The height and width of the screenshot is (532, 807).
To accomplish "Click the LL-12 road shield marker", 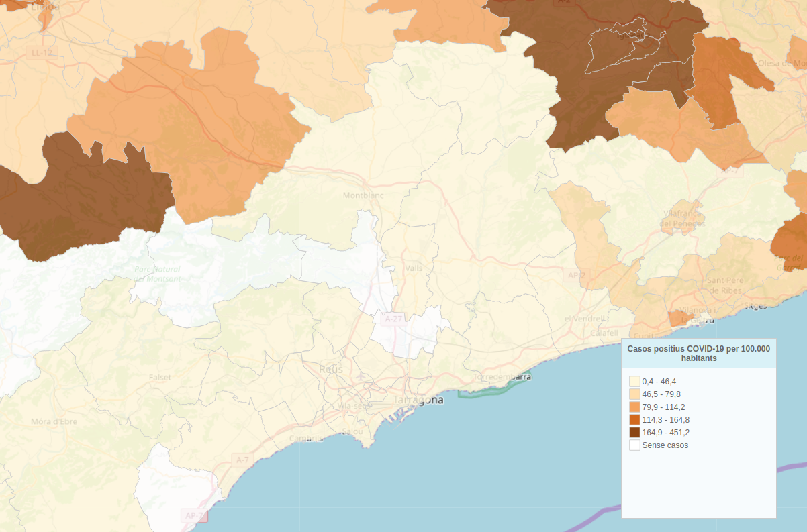I will click(41, 52).
